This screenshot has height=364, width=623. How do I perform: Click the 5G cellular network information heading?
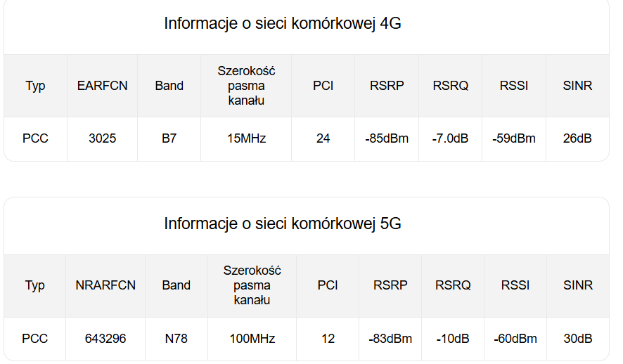[282, 223]
